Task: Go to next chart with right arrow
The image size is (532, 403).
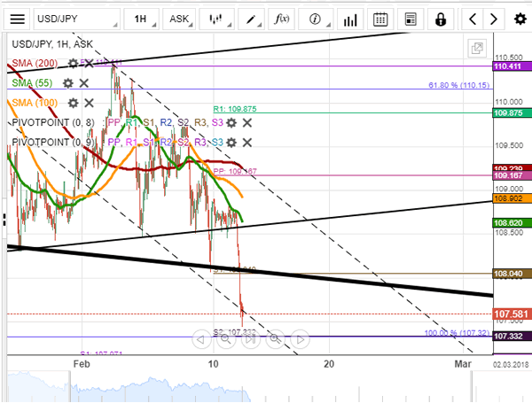Action: tap(495, 19)
